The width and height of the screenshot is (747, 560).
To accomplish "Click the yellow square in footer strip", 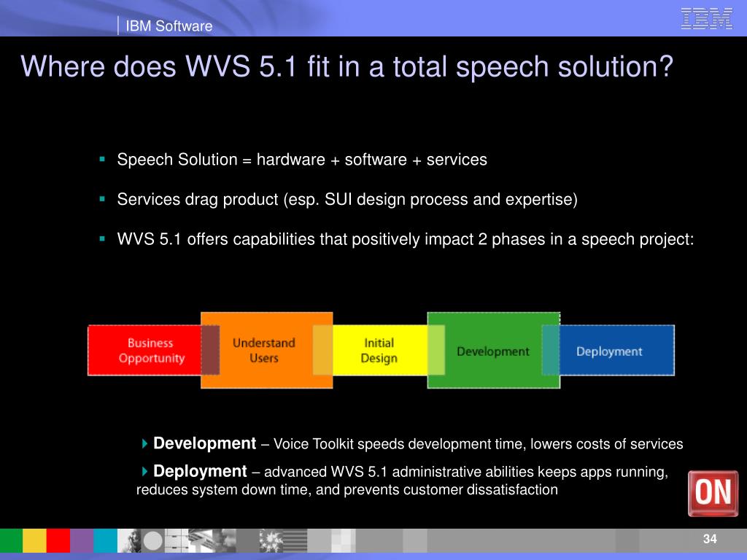I will [35, 540].
